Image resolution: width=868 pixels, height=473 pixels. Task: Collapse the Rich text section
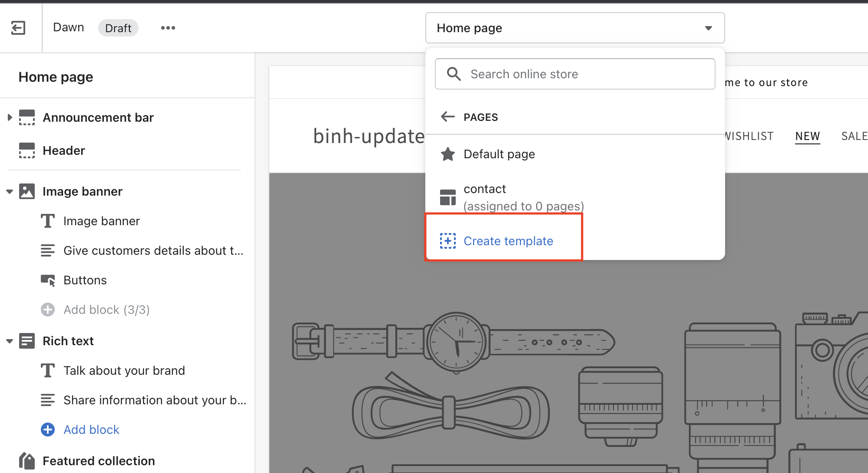(x=10, y=341)
